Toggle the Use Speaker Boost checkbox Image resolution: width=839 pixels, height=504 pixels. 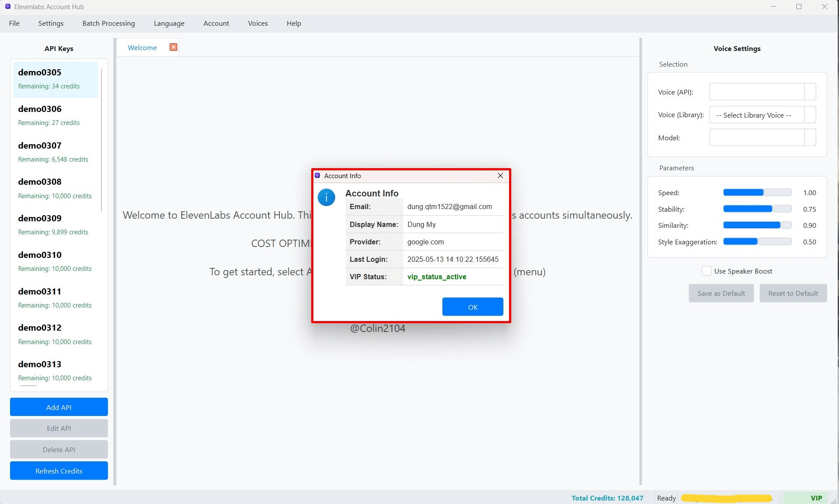707,271
